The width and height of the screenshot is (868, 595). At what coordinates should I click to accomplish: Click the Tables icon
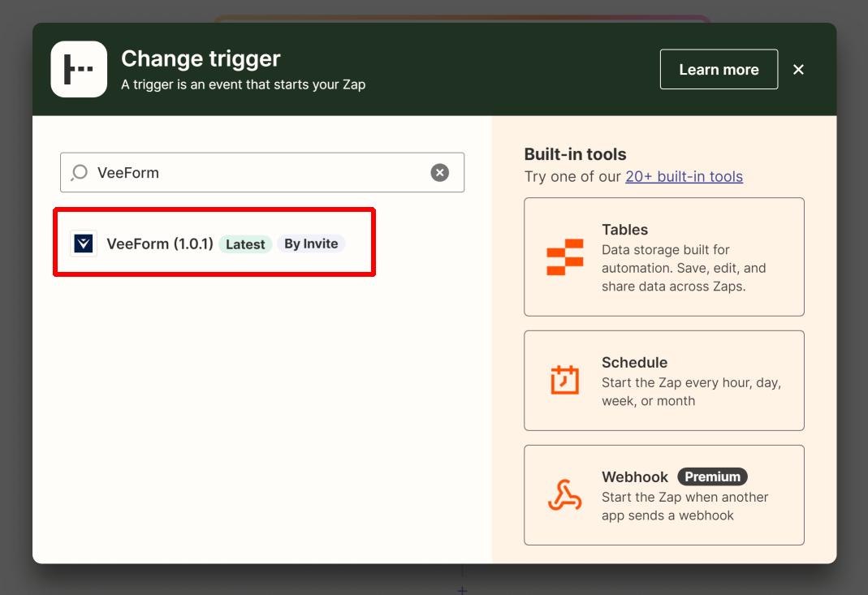(564, 257)
